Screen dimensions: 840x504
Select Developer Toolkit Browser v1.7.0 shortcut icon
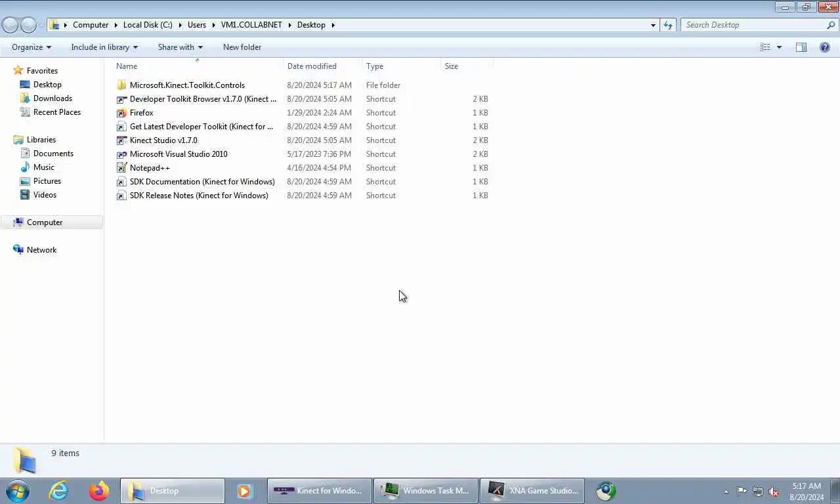(121, 99)
